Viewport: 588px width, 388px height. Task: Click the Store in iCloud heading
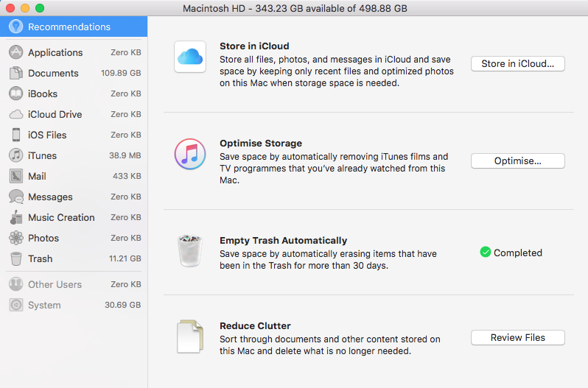(254, 46)
